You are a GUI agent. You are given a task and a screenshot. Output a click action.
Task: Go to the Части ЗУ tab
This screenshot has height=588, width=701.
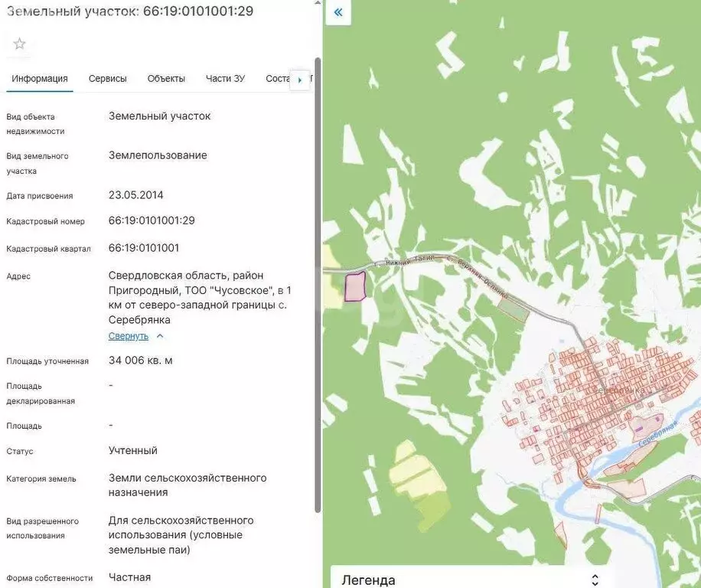tap(225, 79)
